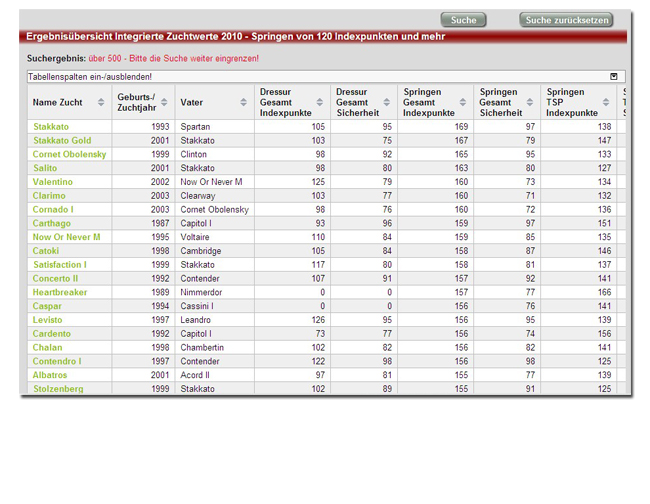Select the Now Or Never M entry
The image size is (650, 504).
pos(66,237)
